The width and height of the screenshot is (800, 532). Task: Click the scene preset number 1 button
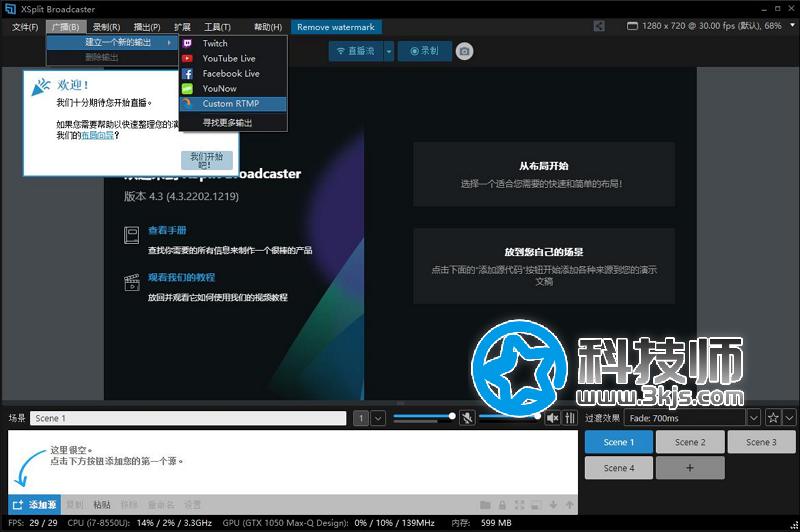pyautogui.click(x=361, y=418)
